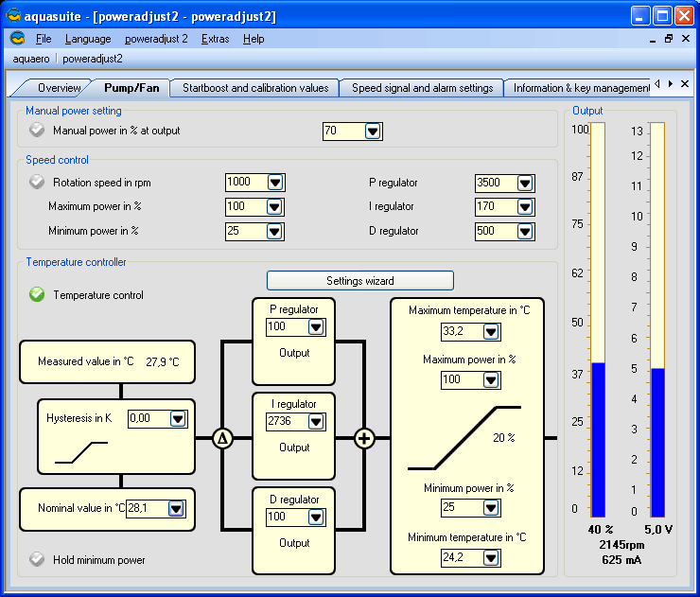Image resolution: width=700 pixels, height=597 pixels.
Task: Click the delta comparator symbol
Action: tap(223, 438)
